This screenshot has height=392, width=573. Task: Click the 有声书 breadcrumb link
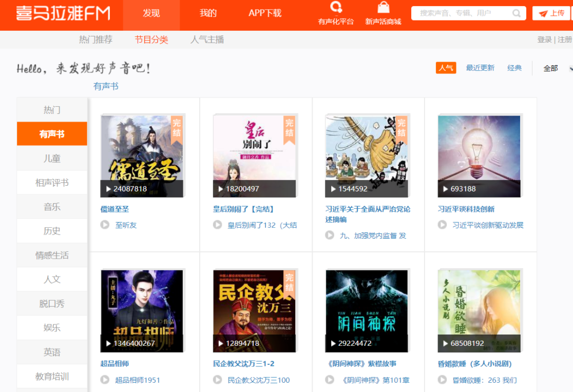[x=106, y=86]
